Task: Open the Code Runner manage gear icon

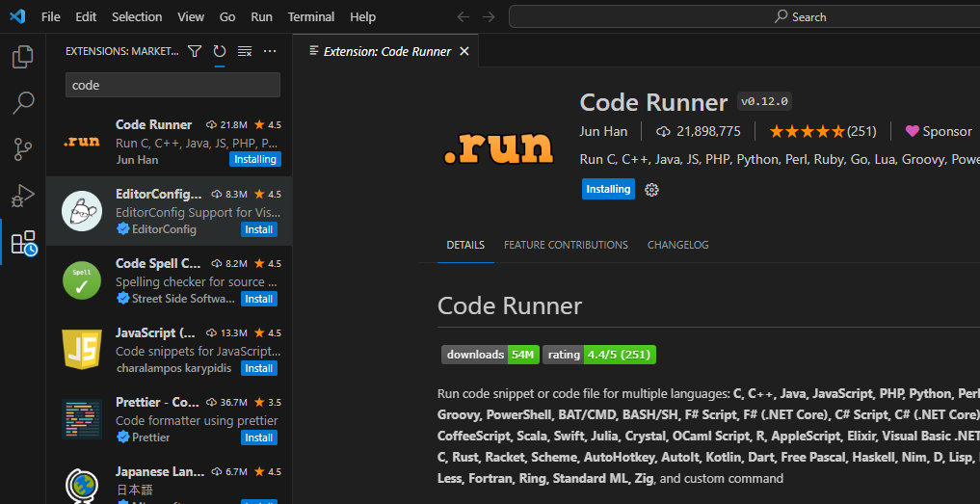Action: point(651,190)
